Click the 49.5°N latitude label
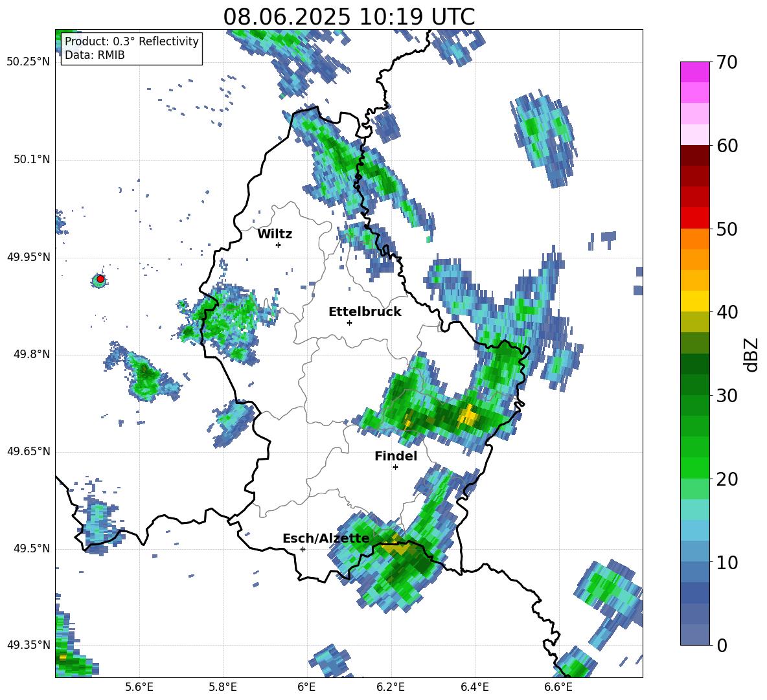The height and width of the screenshot is (700, 767). pos(32,548)
